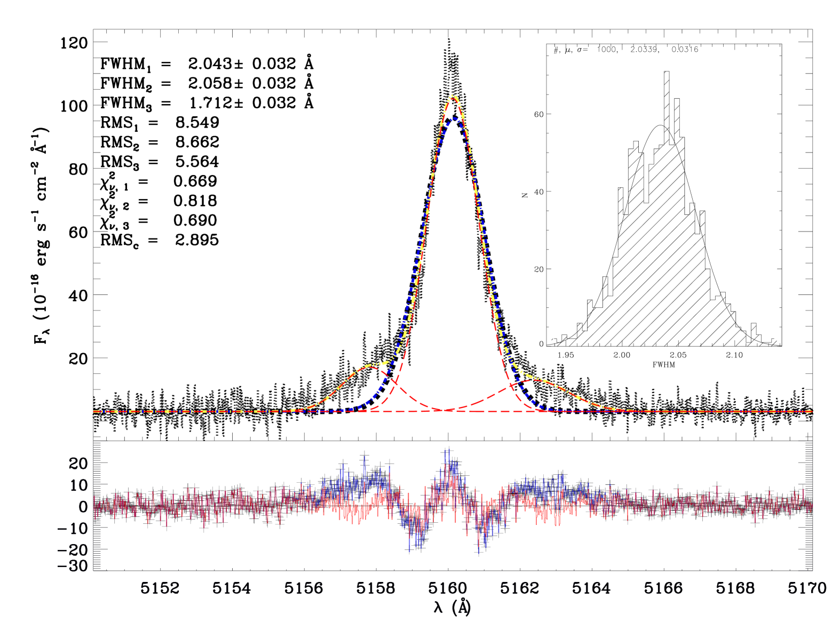Select the 5158 wavelength tick label
Viewport: 840px width, 630px height.
pyautogui.click(x=376, y=588)
